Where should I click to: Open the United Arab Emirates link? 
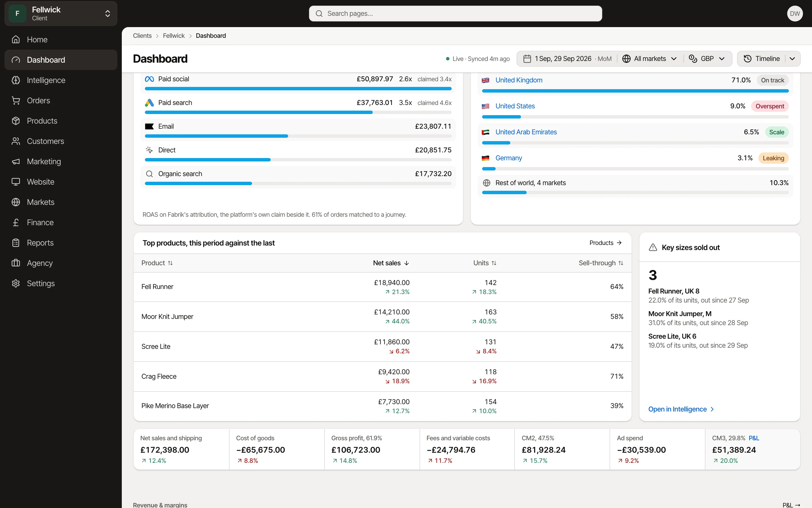(x=526, y=132)
